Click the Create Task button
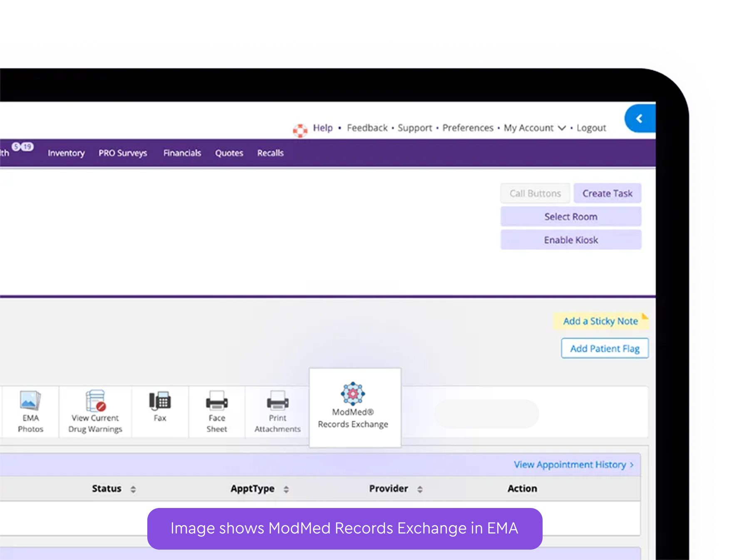The image size is (749, 560). [x=607, y=193]
